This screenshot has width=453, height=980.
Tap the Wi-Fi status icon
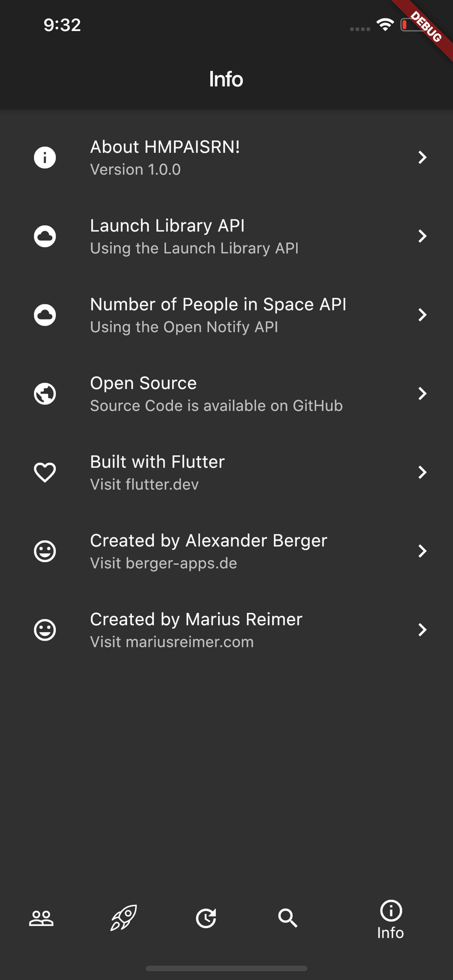click(385, 24)
